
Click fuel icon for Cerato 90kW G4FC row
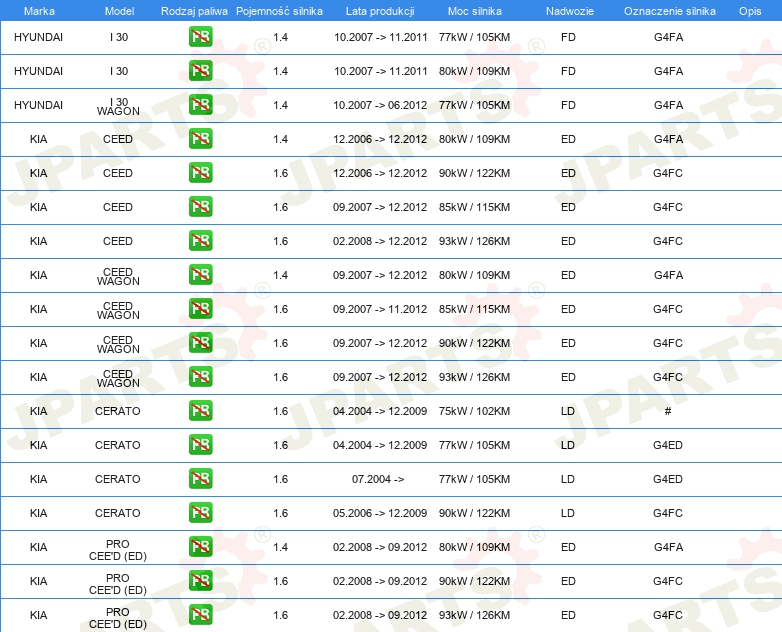click(x=200, y=513)
